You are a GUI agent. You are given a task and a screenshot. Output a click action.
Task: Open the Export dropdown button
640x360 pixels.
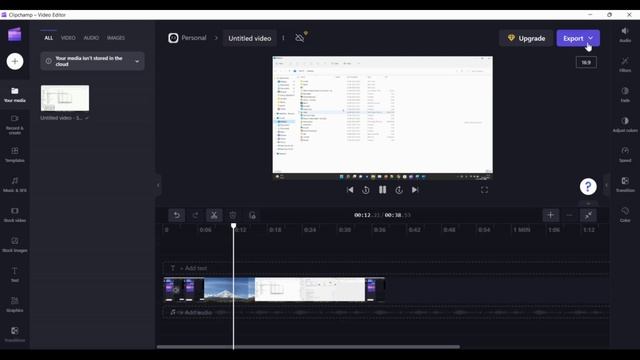tap(578, 38)
